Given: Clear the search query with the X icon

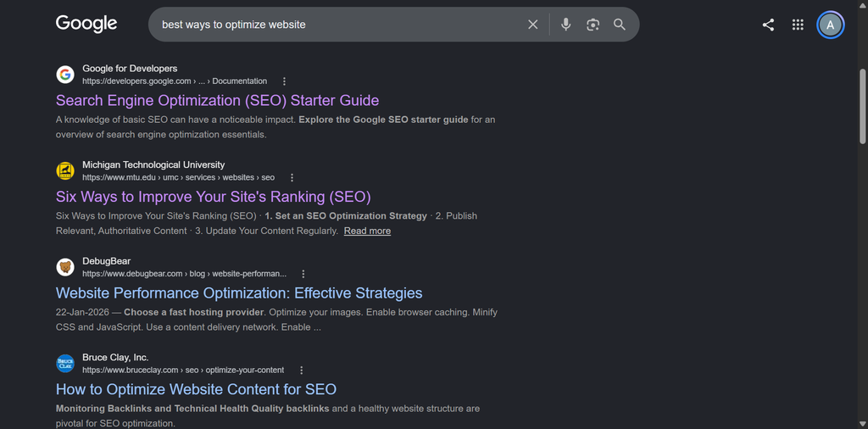Looking at the screenshot, I should 532,25.
